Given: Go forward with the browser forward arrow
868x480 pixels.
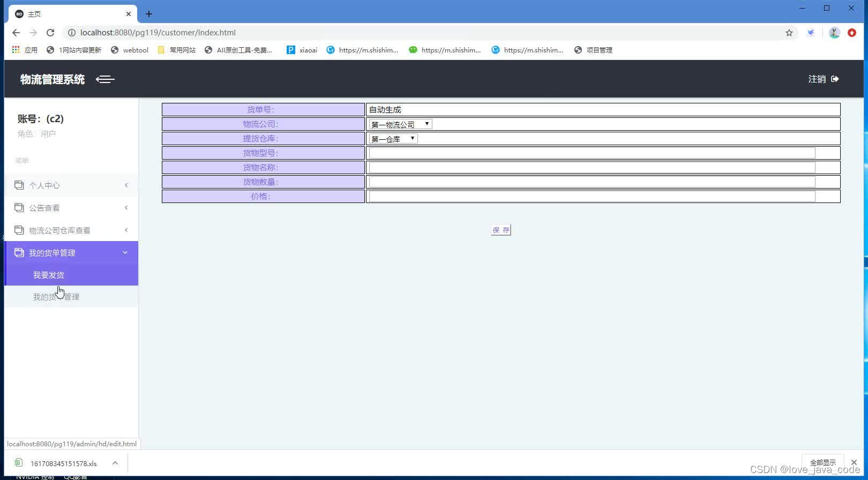Looking at the screenshot, I should click(x=33, y=33).
